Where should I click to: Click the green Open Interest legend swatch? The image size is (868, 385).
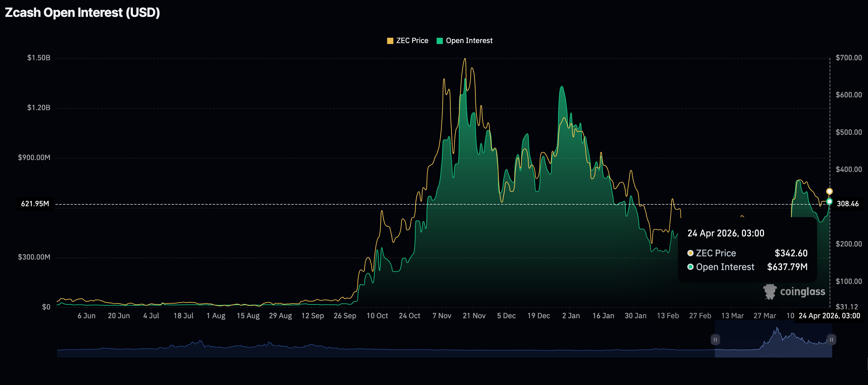click(439, 41)
